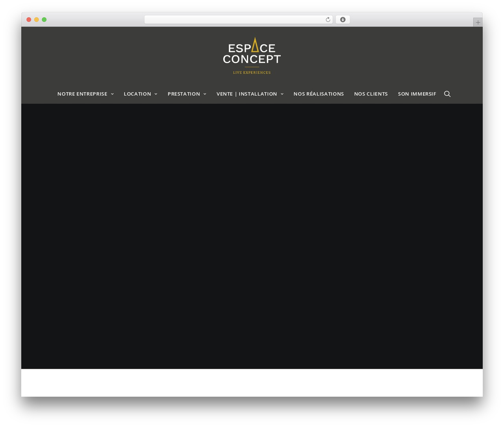
Task: Expand the Notre Entreprise submenu chevron
Action: pyautogui.click(x=112, y=94)
